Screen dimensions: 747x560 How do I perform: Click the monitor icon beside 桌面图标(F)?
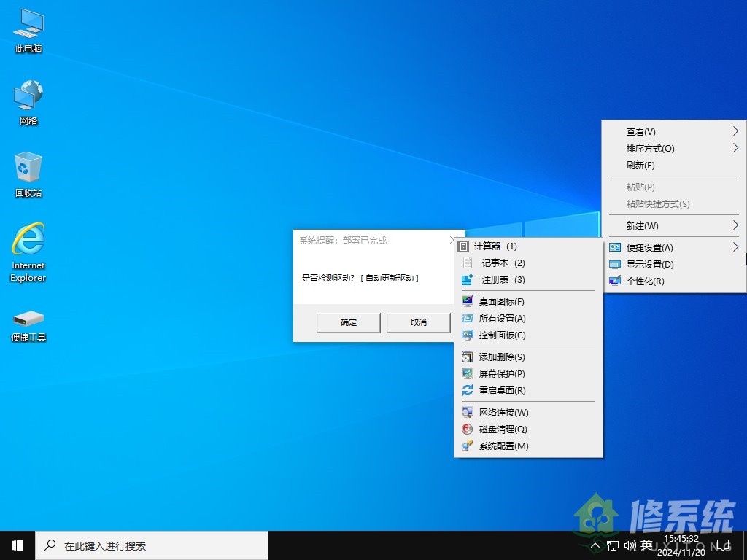pos(468,301)
